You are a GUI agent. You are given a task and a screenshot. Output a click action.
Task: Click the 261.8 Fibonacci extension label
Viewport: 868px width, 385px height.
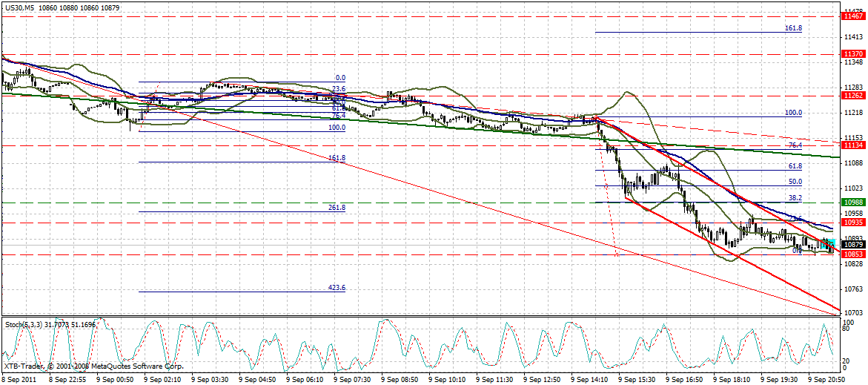337,208
